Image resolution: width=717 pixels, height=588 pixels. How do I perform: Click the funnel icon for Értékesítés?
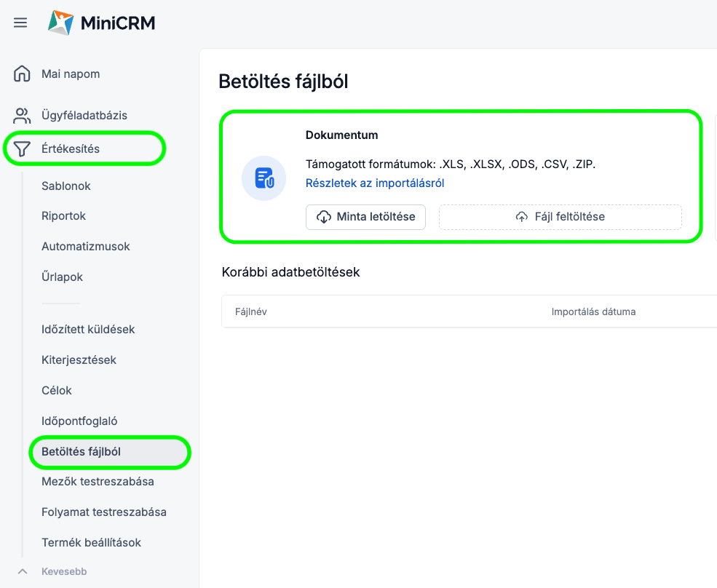[22, 149]
